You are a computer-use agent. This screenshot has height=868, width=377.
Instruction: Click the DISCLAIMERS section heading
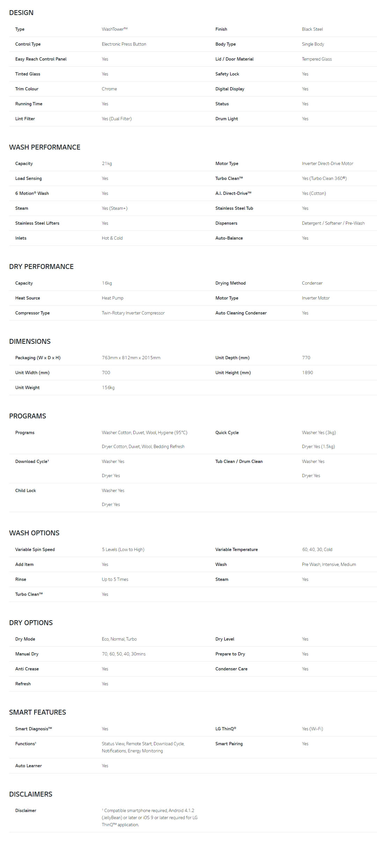[31, 794]
